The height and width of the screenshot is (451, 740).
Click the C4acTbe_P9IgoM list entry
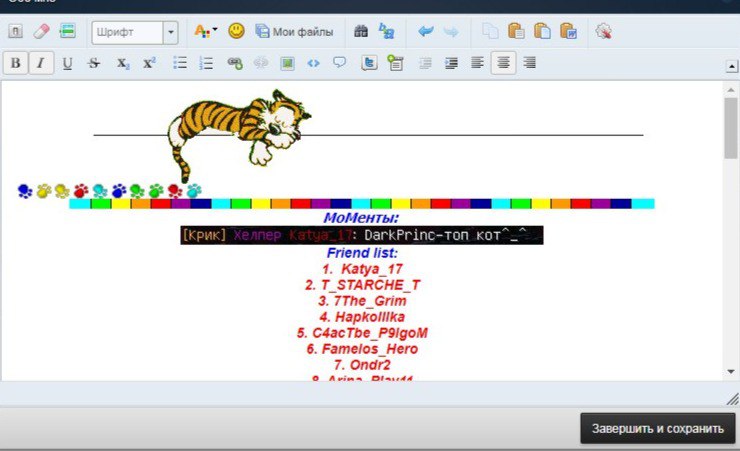pos(362,333)
